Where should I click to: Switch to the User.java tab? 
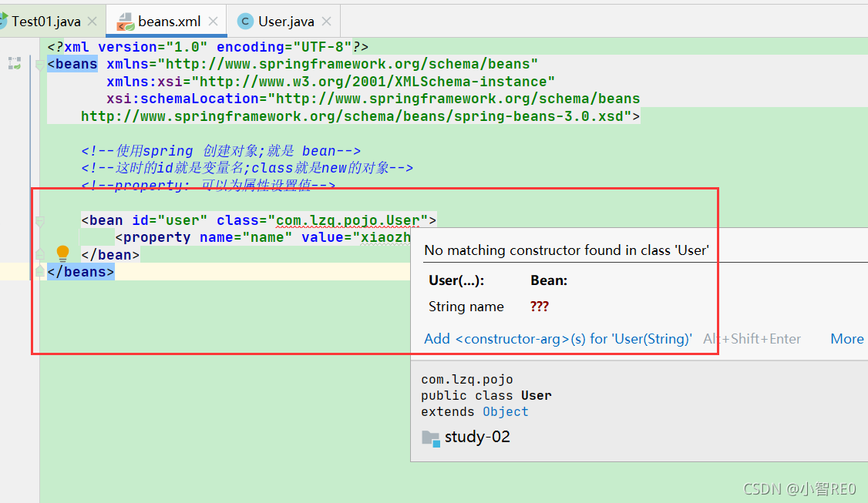pos(286,22)
